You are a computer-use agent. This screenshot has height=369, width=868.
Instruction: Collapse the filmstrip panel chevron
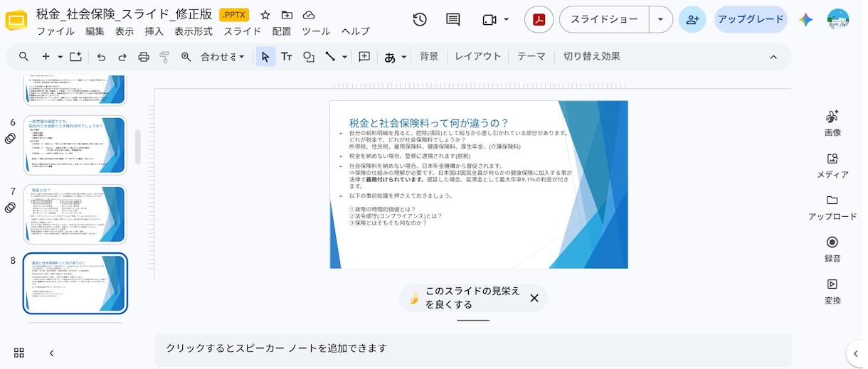tap(51, 353)
